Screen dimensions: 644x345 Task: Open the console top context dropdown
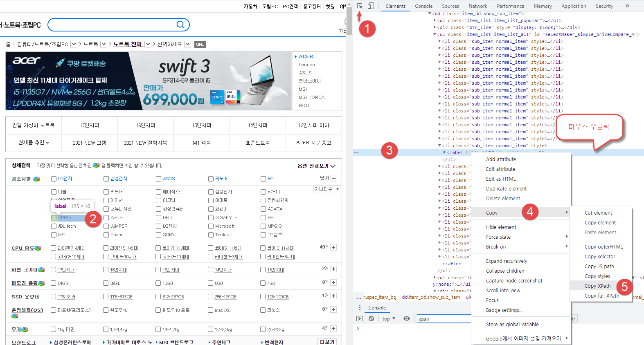[389, 319]
